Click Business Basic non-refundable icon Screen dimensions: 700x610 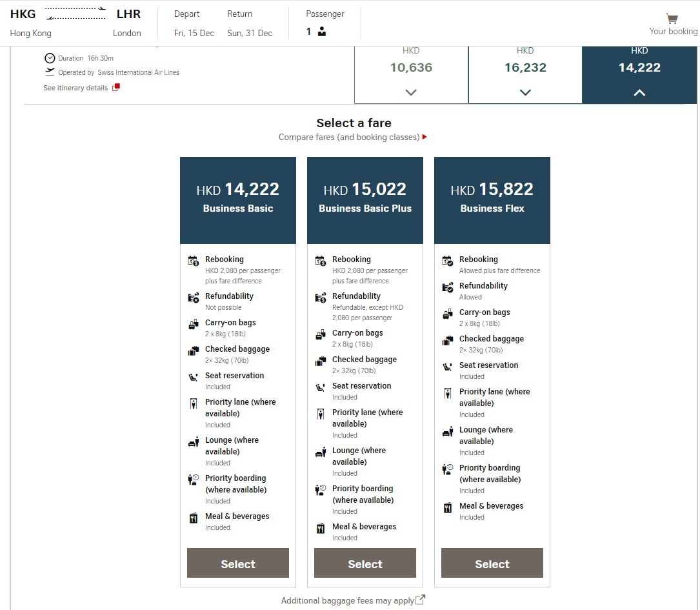pos(194,298)
